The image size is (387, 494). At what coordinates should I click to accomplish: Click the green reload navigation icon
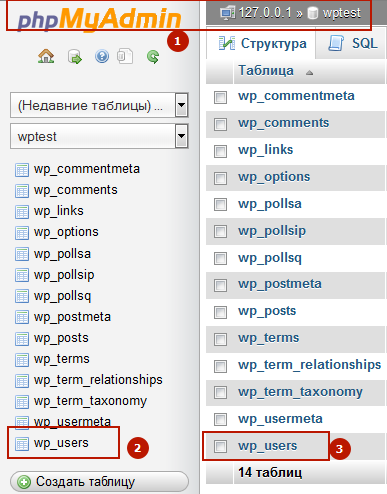click(x=153, y=57)
